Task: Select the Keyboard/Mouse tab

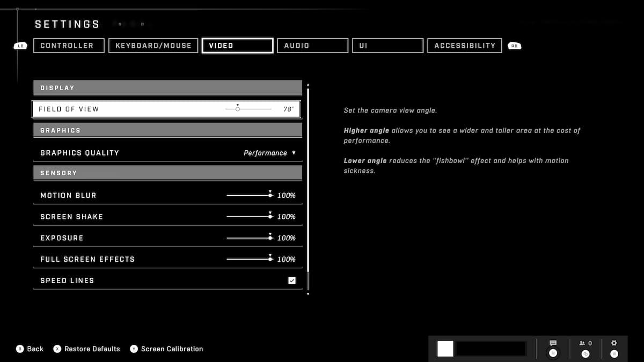Action: tap(153, 46)
